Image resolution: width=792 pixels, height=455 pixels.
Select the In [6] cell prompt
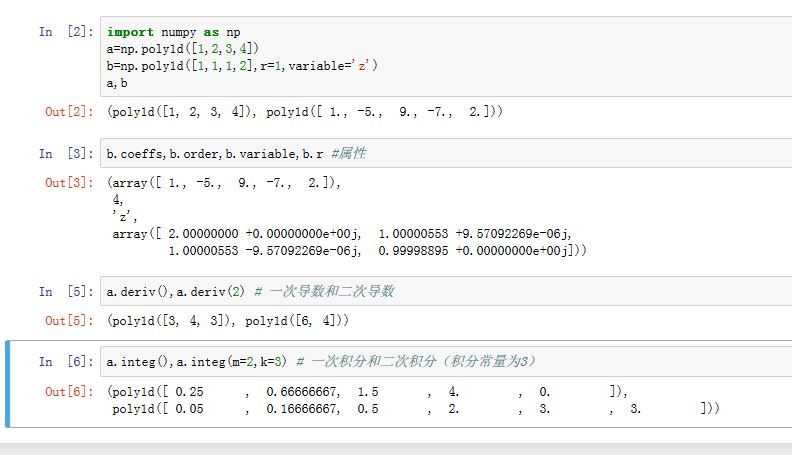tap(64, 360)
